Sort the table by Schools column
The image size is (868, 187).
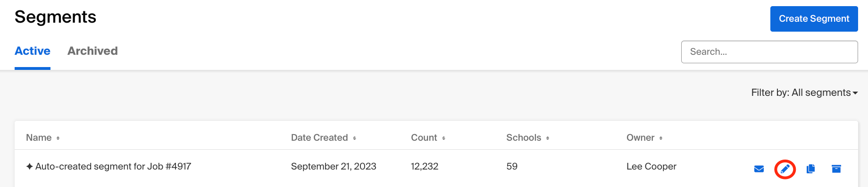coord(528,137)
